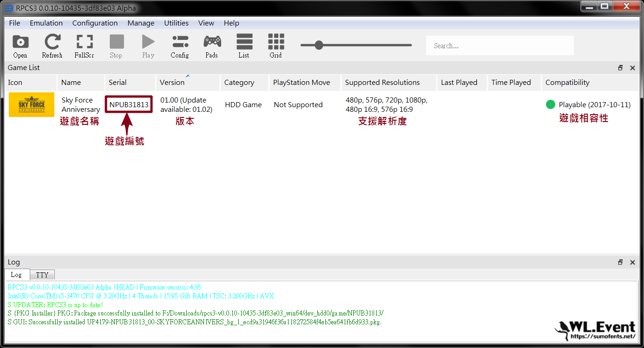644x348 pixels.
Task: Click the UPDATER up to date log line
Action: click(55, 305)
